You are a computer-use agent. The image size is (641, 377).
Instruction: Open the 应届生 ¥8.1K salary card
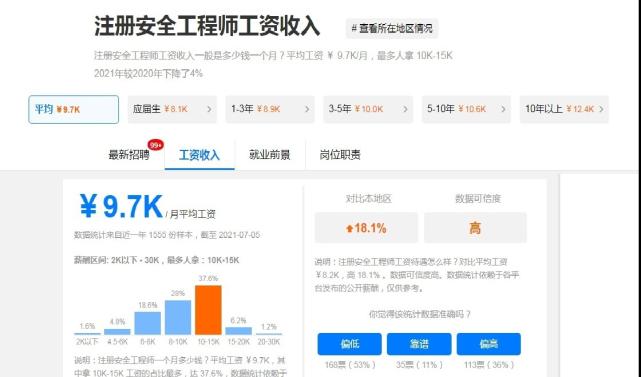tap(172, 110)
